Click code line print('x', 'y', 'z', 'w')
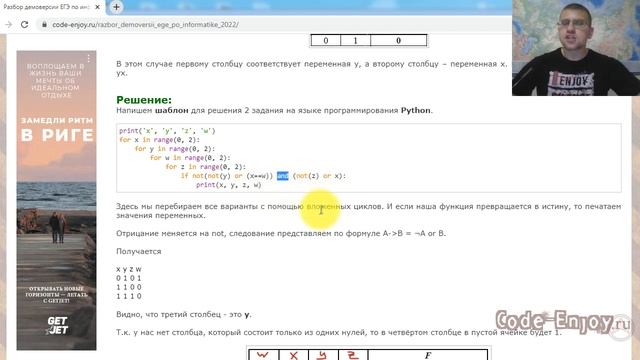 [x=167, y=131]
